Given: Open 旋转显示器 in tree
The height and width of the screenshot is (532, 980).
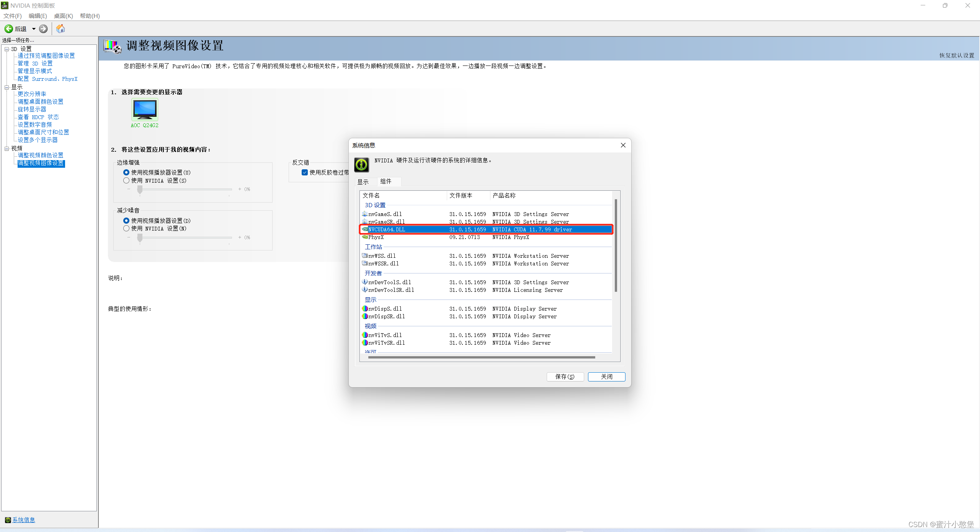Looking at the screenshot, I should click(32, 109).
